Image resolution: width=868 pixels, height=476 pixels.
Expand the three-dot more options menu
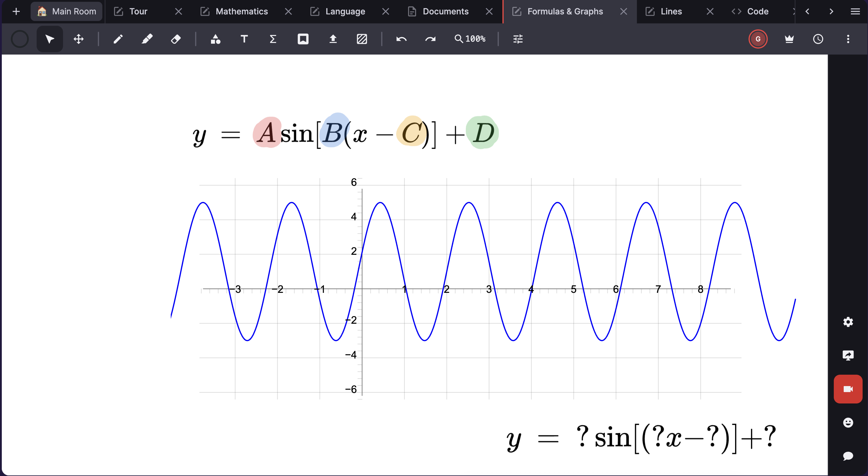pyautogui.click(x=848, y=39)
